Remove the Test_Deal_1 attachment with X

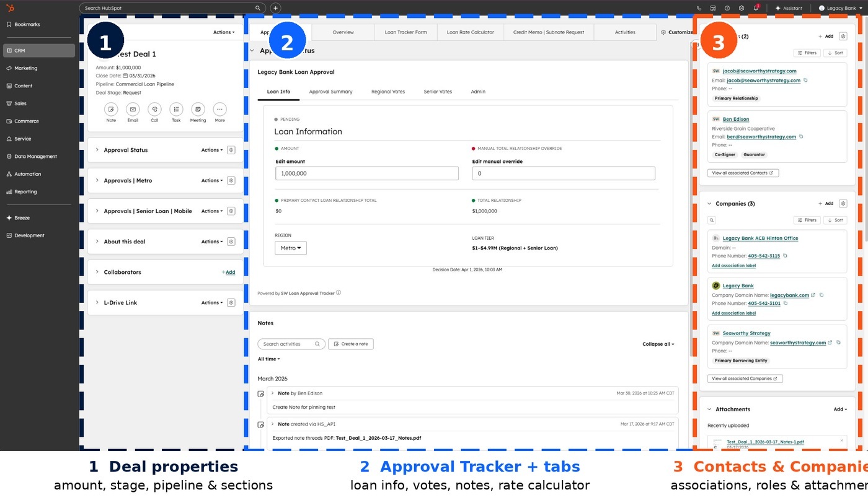(841, 440)
